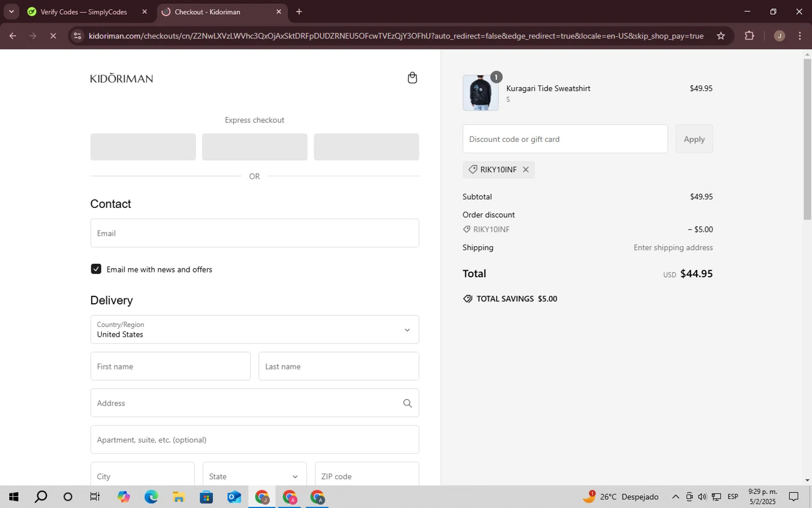Open the State dropdown
Viewport: 812px width, 508px height.
254,476
